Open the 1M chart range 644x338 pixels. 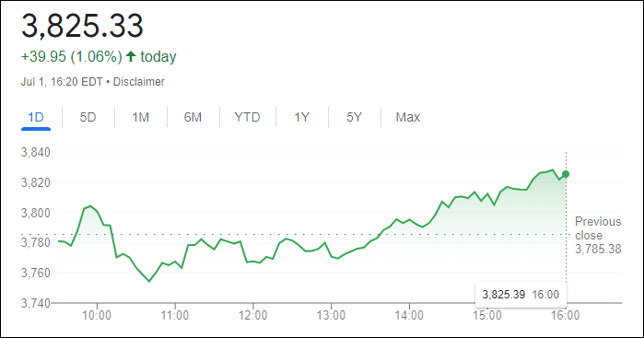click(140, 118)
